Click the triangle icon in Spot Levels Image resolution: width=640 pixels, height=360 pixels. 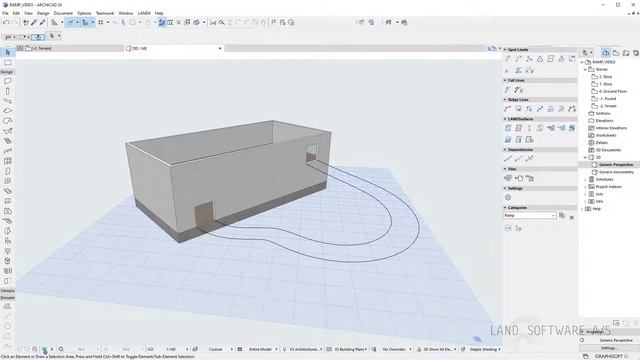540,59
